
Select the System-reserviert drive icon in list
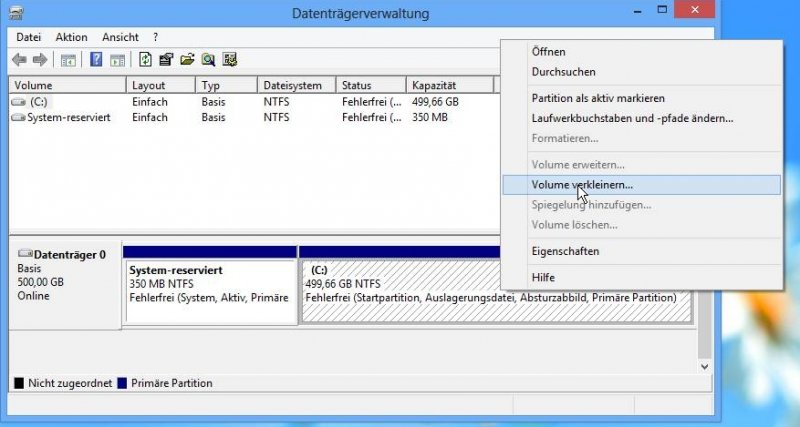(x=18, y=118)
